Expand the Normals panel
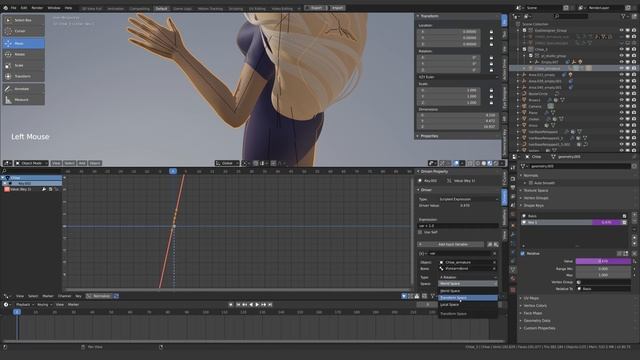The width and height of the screenshot is (640, 360). click(531, 175)
